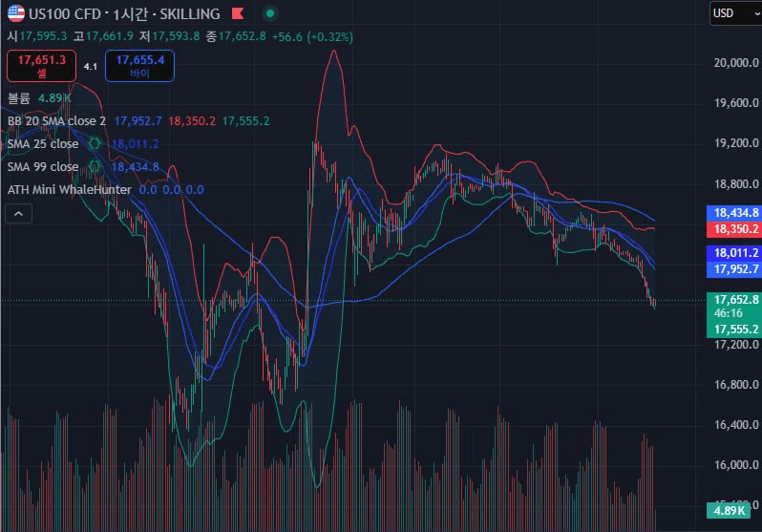The image size is (762, 532).
Task: Click the 1시간 interval label in title
Action: point(130,14)
